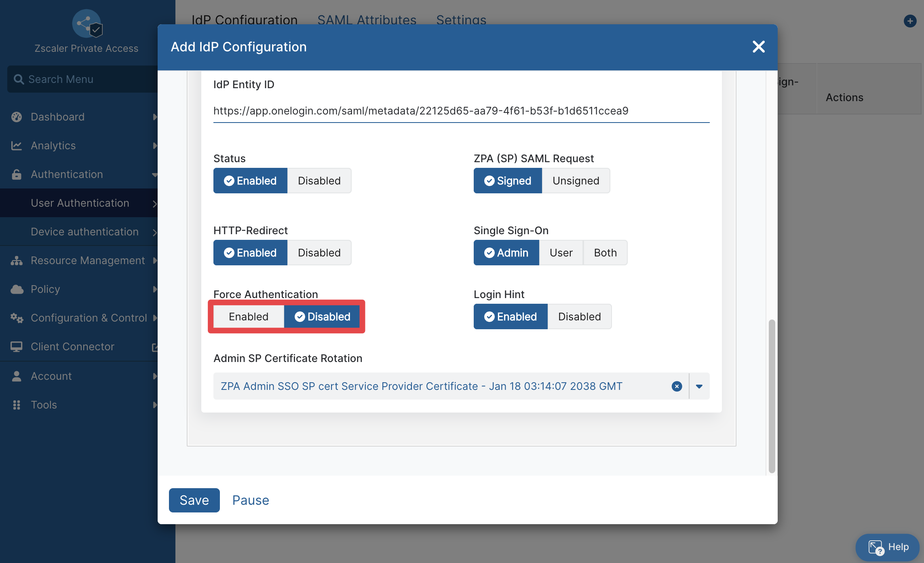Click the Policy cloud icon
Screen dimensions: 924x563
click(x=17, y=289)
